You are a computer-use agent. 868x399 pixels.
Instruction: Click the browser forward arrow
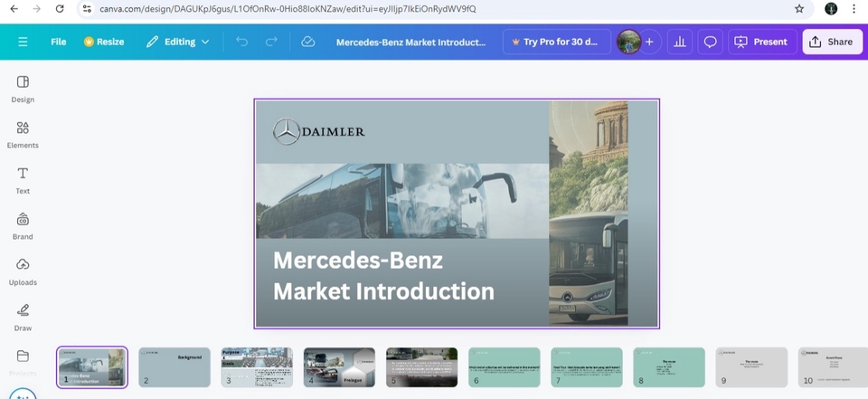(36, 9)
